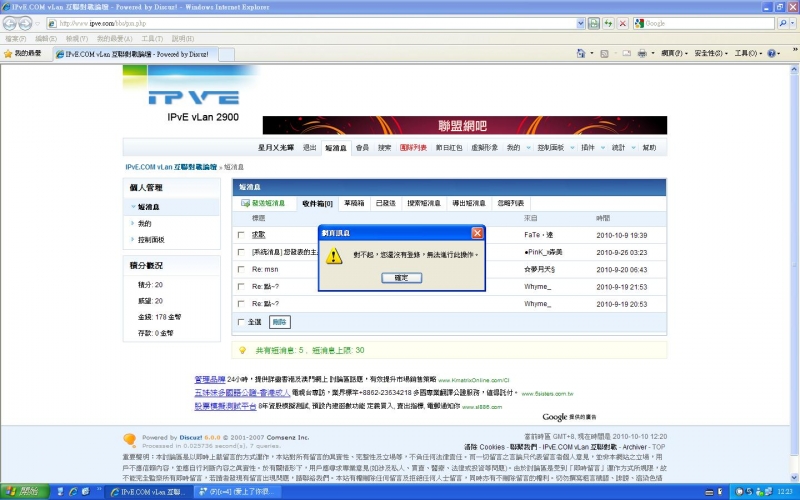The image size is (800, 500).
Task: Switch to the messenger taskbar window
Action: click(238, 492)
